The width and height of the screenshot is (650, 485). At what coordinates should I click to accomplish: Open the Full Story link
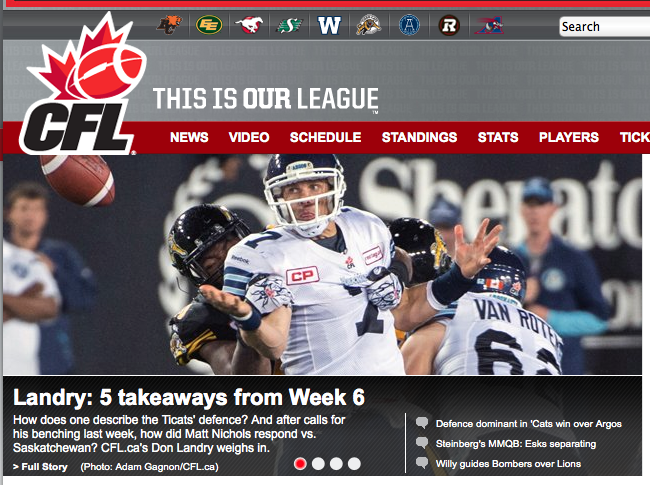pyautogui.click(x=40, y=467)
